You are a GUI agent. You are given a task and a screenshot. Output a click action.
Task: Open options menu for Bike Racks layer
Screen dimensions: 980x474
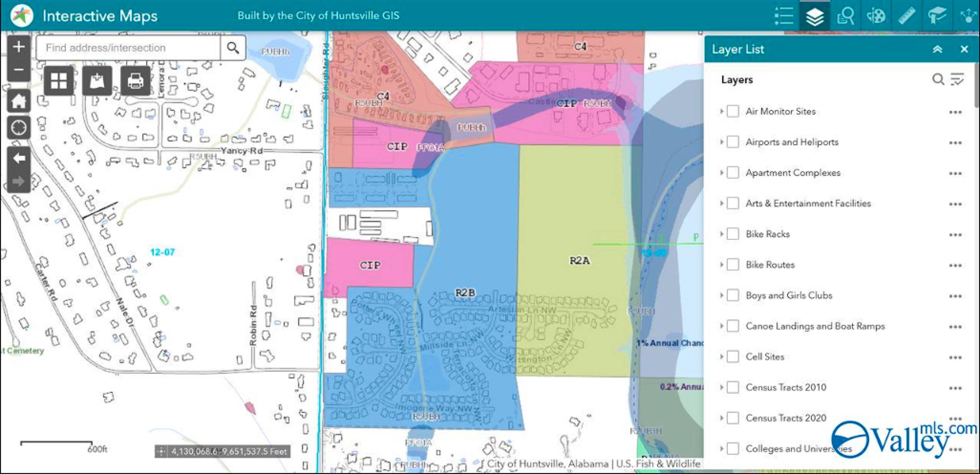(x=955, y=234)
